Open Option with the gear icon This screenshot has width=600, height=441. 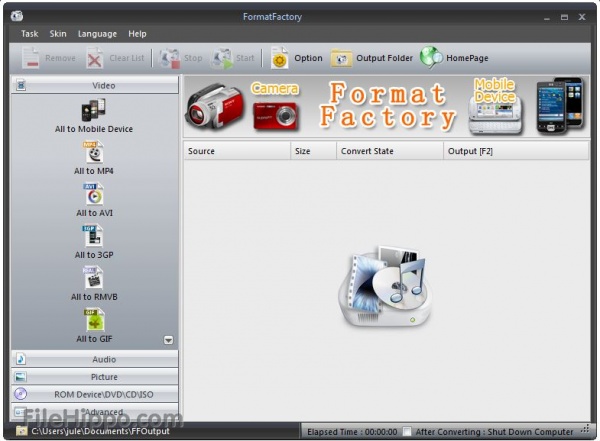coord(279,58)
